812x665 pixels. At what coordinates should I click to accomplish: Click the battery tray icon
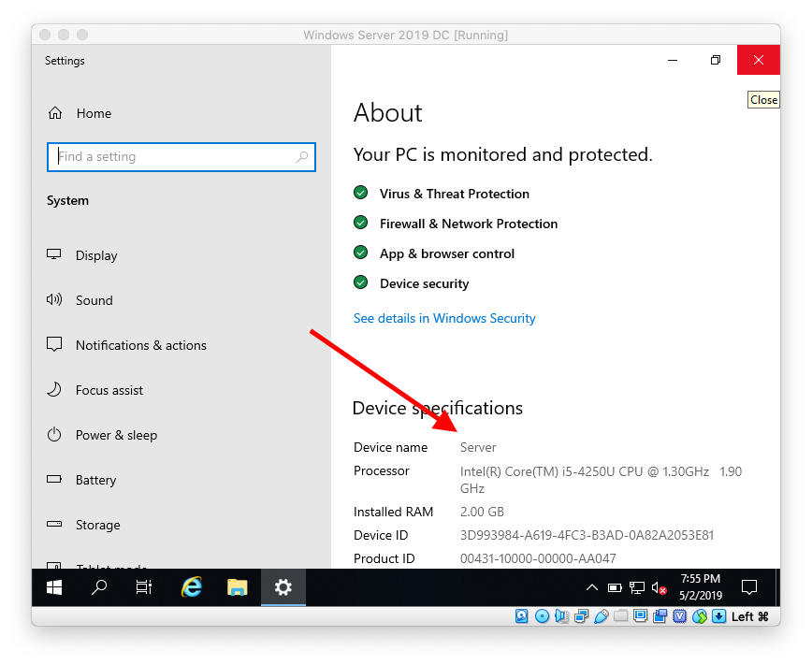click(615, 587)
